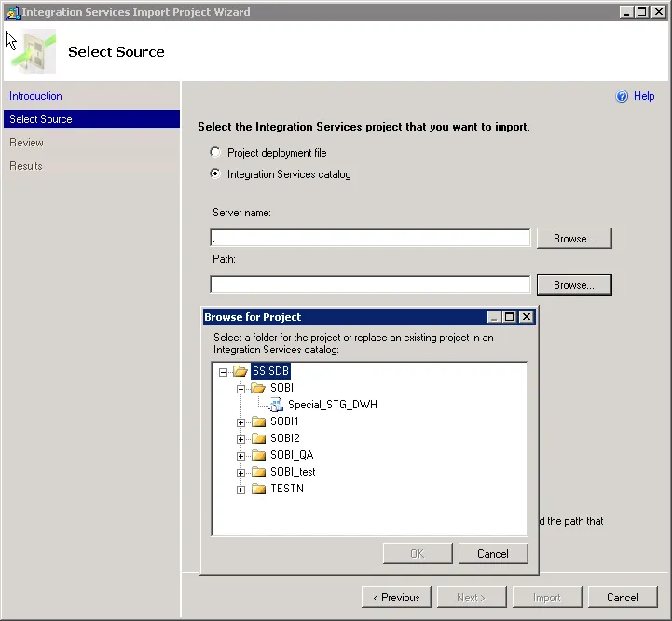This screenshot has height=621, width=672.
Task: Cancel the Browse for Project dialog
Action: pyautogui.click(x=493, y=554)
